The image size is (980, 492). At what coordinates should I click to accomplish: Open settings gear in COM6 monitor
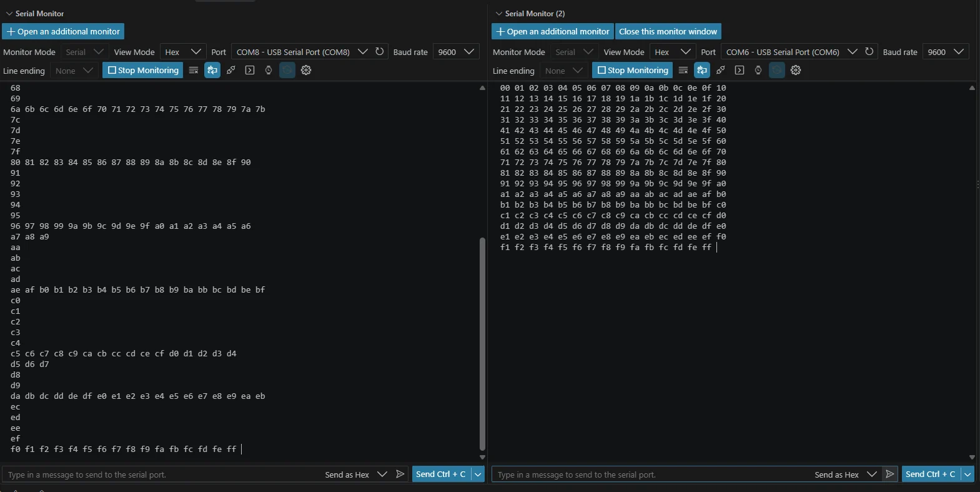click(796, 70)
